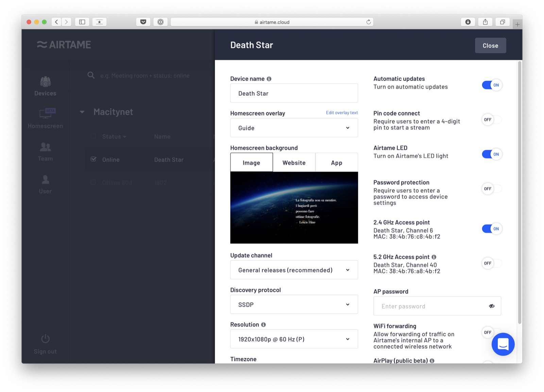
Task: Enable Password protection toggle
Action: 492,189
